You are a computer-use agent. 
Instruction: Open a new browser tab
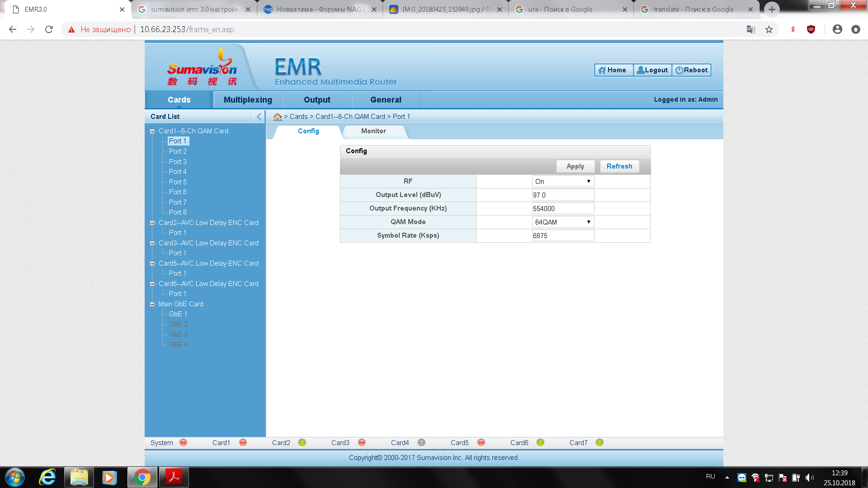pos(772,9)
